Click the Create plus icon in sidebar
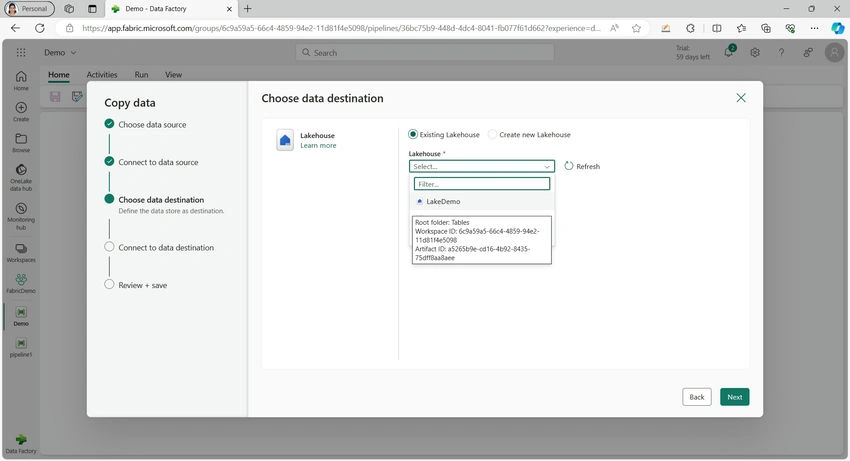 [21, 107]
